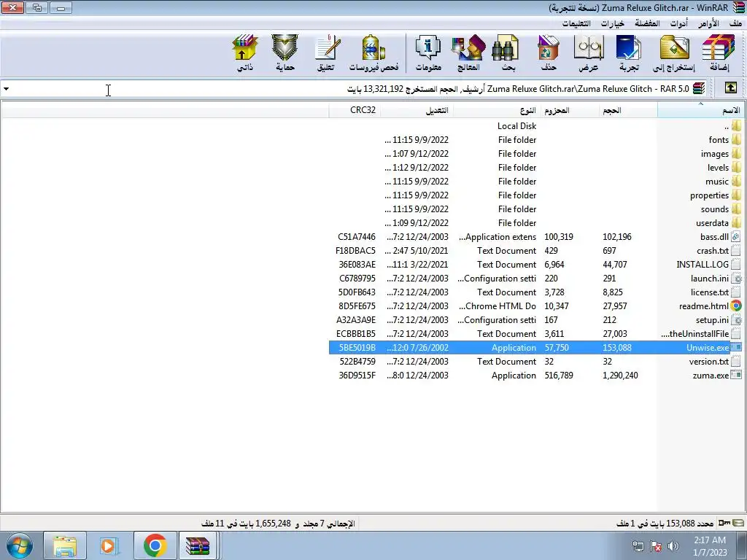Viewport: 747px width, 560px height.
Task: Sort by the Modified (التعديل) column header
Action: pyautogui.click(x=417, y=110)
